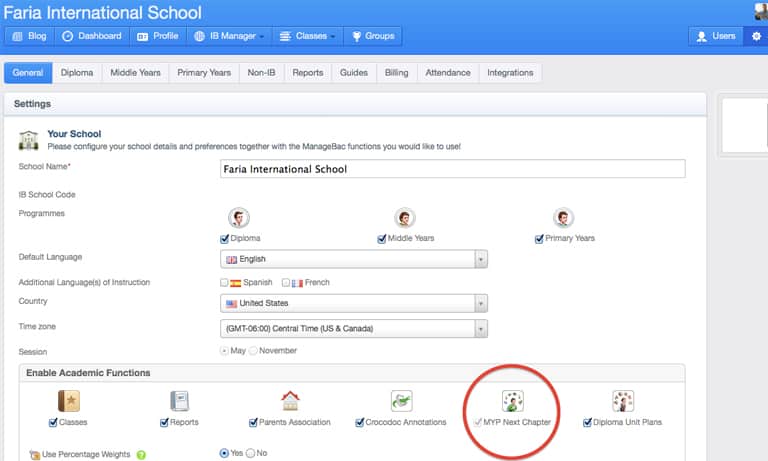Click the School Name input field
Viewport: 768px width, 461px height.
[x=453, y=169]
